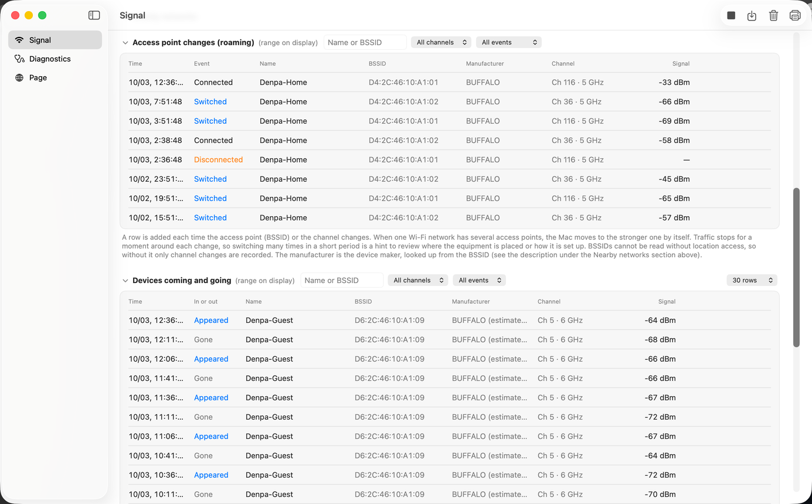
Task: Click the -65 dBm signal value
Action: tap(674, 198)
